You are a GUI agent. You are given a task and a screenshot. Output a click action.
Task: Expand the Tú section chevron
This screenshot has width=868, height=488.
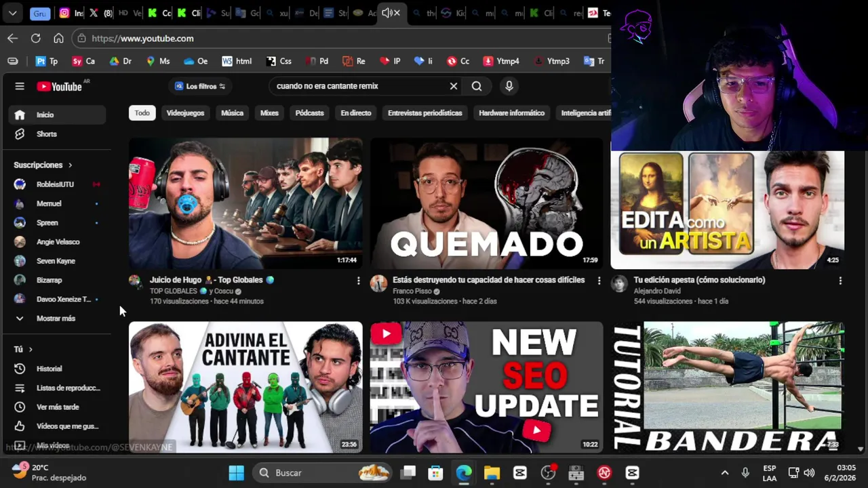coord(31,349)
